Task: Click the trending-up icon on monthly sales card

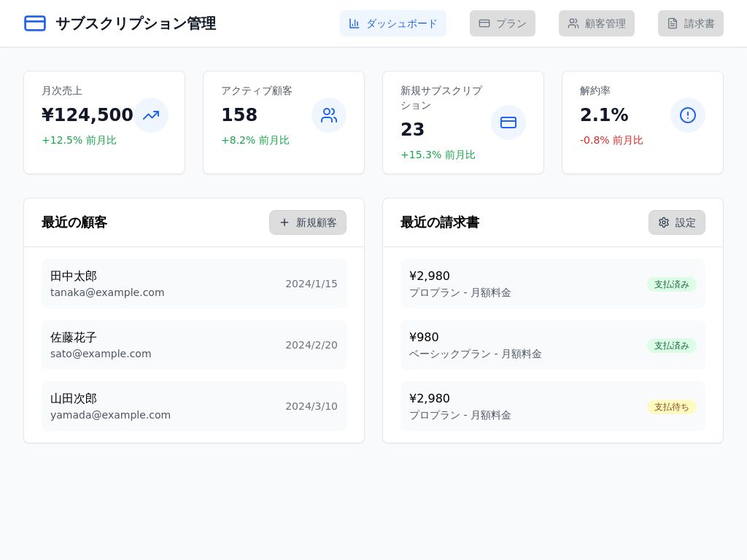Action: 151,115
